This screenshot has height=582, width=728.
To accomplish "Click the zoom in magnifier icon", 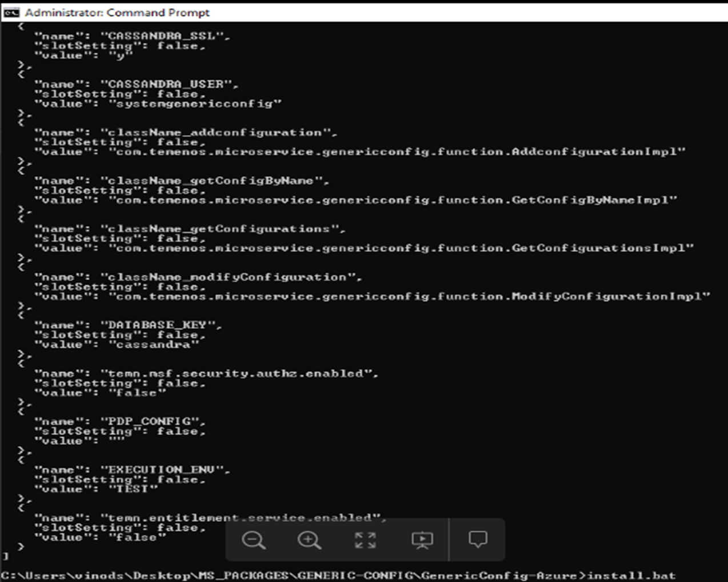I will tap(309, 540).
